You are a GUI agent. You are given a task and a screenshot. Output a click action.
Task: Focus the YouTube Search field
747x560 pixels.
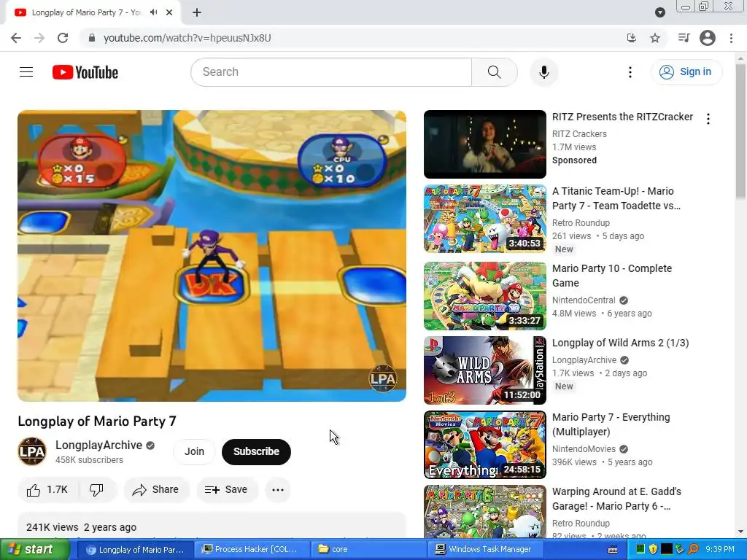pyautogui.click(x=332, y=72)
